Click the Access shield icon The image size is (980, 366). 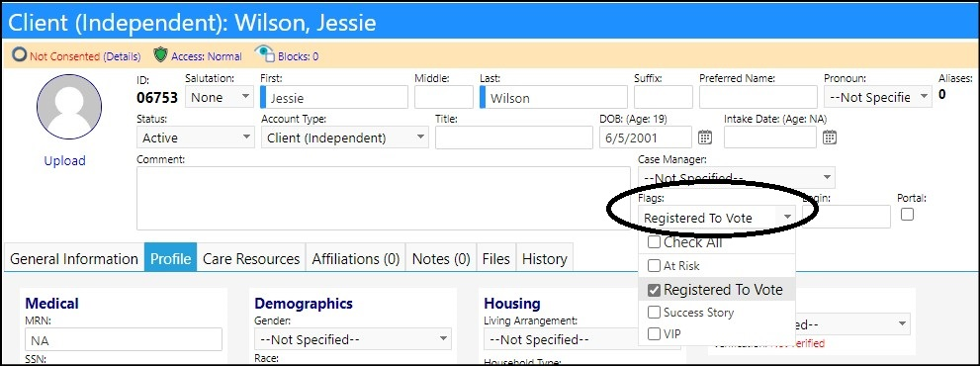click(x=160, y=55)
